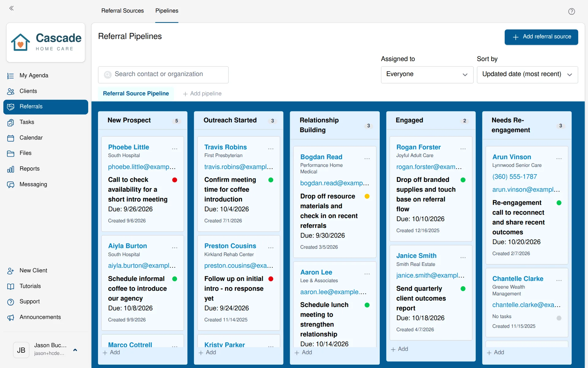
Task: Open Announcements in sidebar
Action: coord(46,317)
